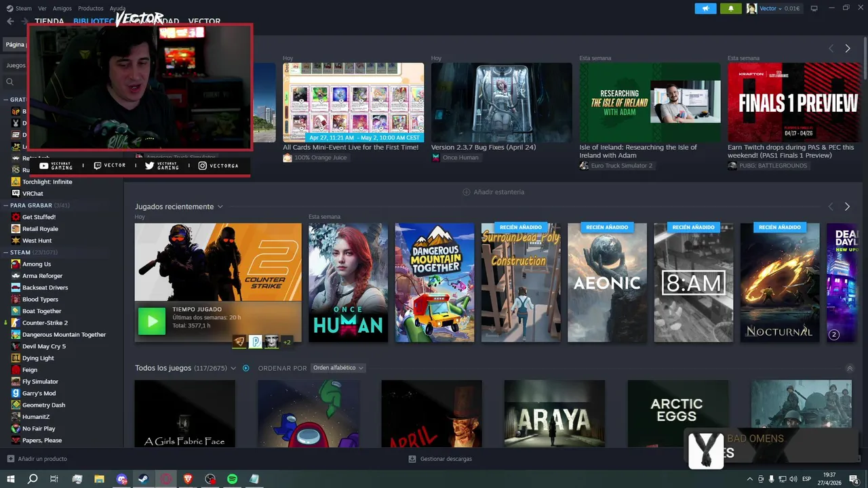
Task: Go back using the navigation arrow
Action: coord(10,21)
